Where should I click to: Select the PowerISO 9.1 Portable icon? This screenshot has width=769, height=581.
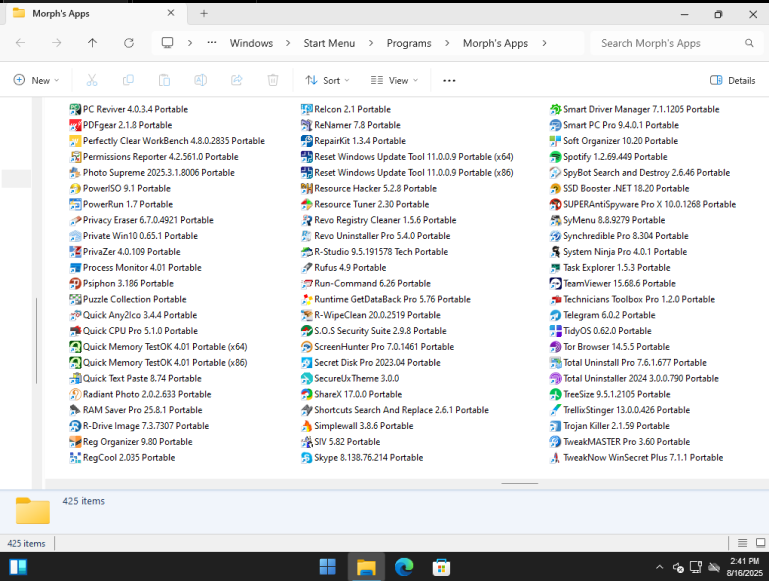75,188
